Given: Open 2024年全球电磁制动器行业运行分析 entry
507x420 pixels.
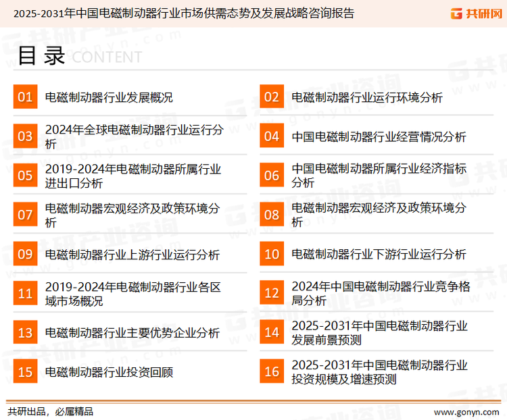Looking at the screenshot, I should [133, 136].
